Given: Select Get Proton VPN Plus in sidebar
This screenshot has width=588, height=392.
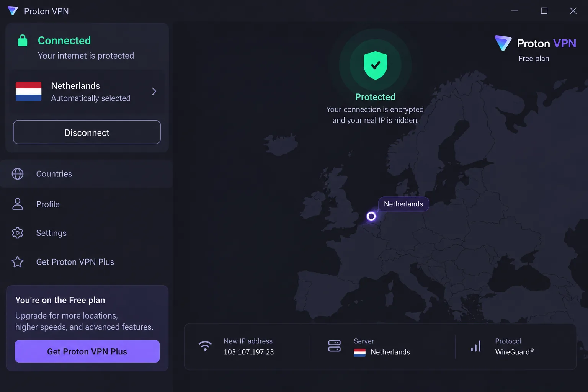Looking at the screenshot, I should [87, 262].
